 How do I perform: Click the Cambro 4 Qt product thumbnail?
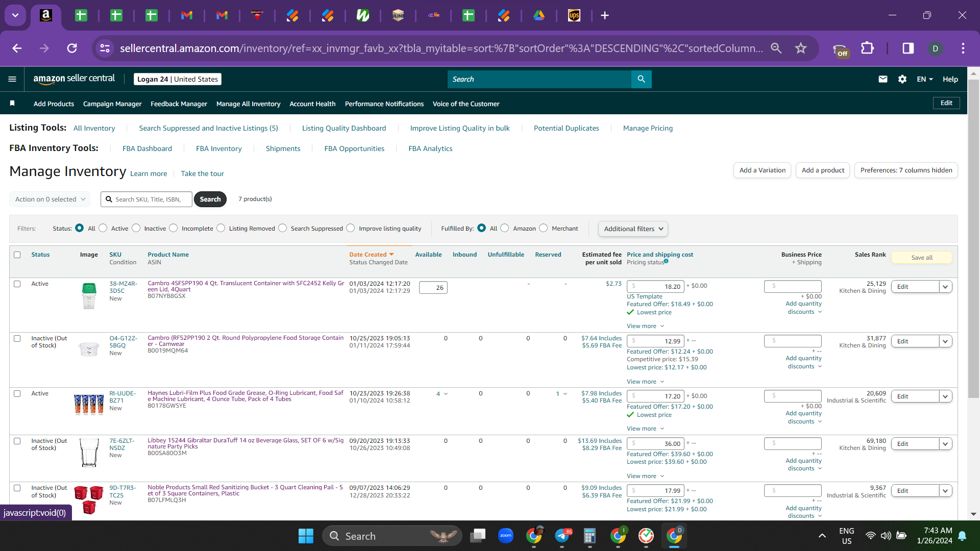[89, 296]
